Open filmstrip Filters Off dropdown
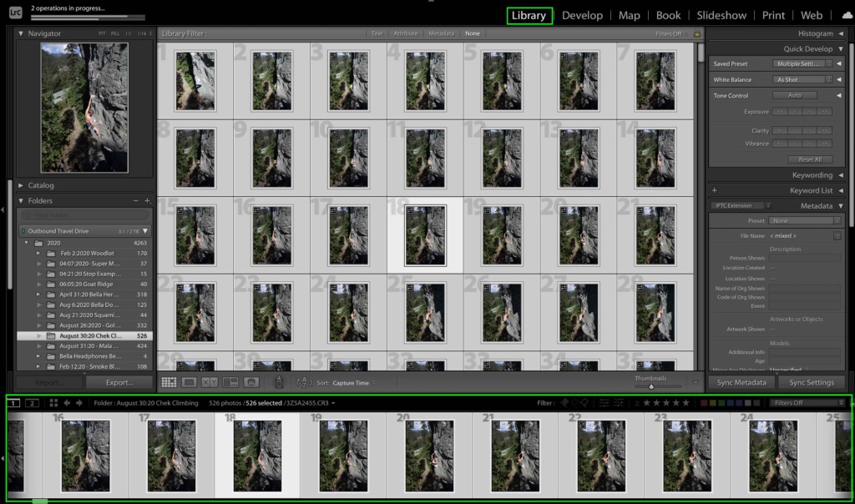Viewport: 855px width, 504px height. pyautogui.click(x=807, y=403)
